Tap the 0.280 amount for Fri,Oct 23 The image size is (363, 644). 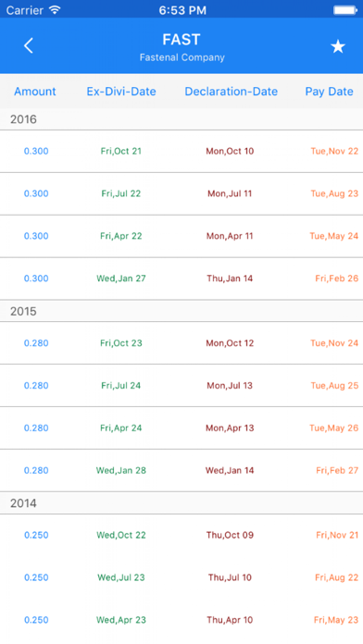click(36, 343)
